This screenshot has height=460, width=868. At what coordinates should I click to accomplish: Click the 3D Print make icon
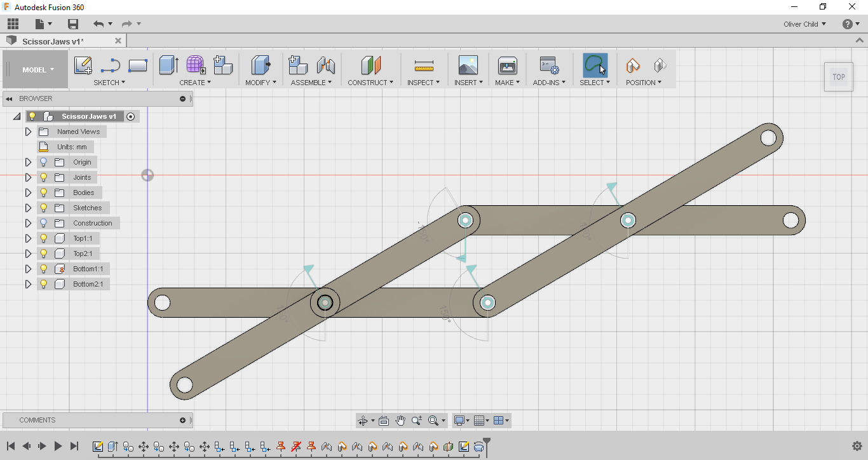point(508,65)
